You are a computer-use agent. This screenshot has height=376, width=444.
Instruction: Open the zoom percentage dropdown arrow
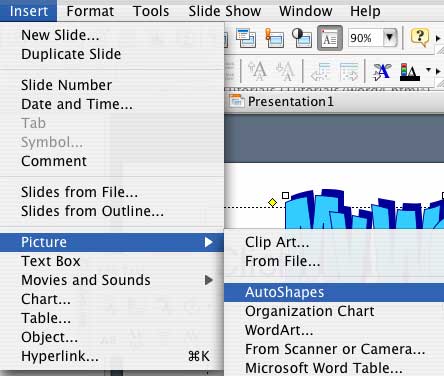[390, 37]
